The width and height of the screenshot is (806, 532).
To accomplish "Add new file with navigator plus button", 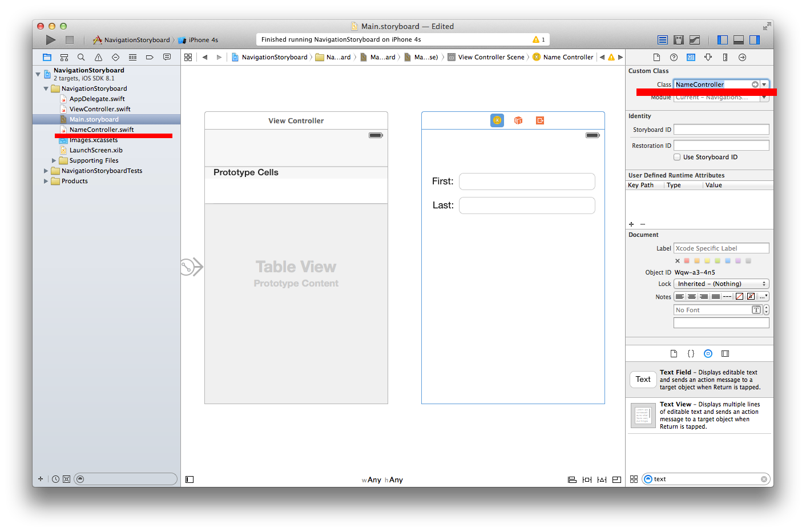I will point(41,479).
